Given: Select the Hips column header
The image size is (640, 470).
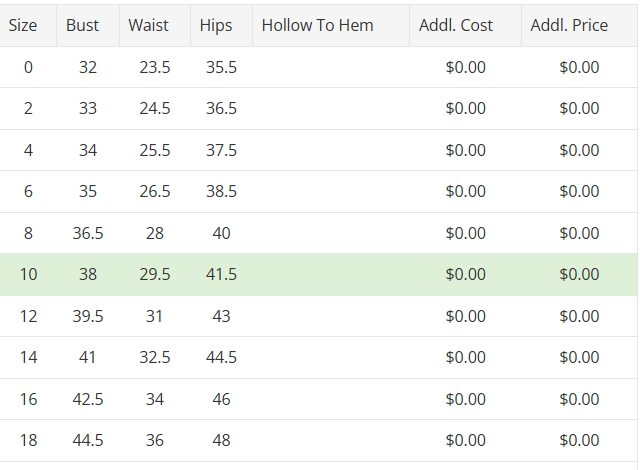Looking at the screenshot, I should point(215,25).
